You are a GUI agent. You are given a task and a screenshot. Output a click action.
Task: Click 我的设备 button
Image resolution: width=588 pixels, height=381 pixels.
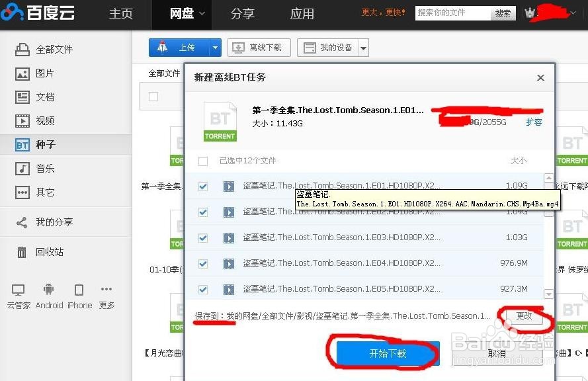click(x=328, y=48)
